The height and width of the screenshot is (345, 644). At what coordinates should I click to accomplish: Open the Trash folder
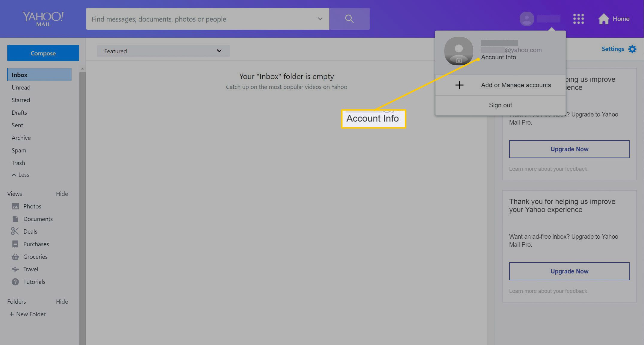coord(18,163)
